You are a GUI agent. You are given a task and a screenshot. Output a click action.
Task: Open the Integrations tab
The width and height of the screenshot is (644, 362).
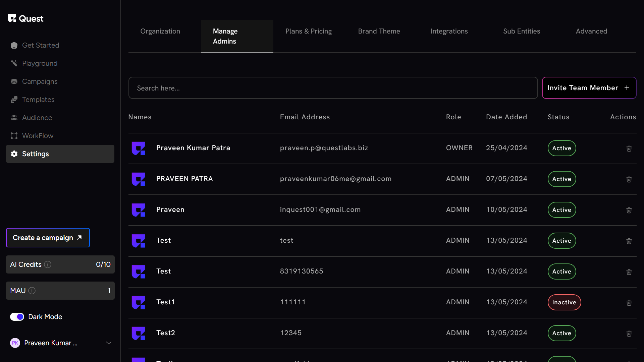click(x=449, y=31)
